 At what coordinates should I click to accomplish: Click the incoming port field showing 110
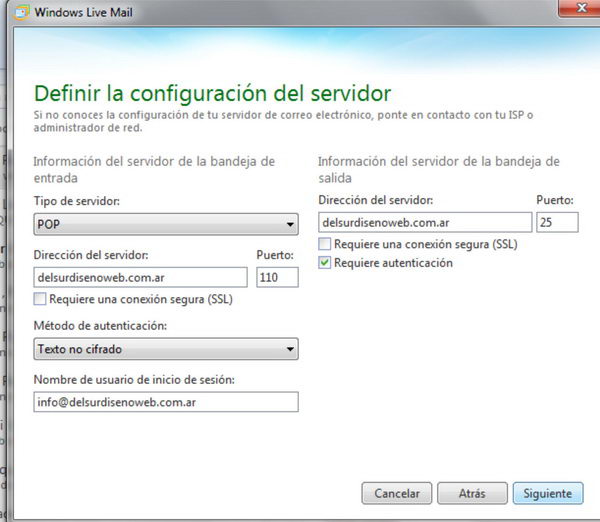pos(277,277)
